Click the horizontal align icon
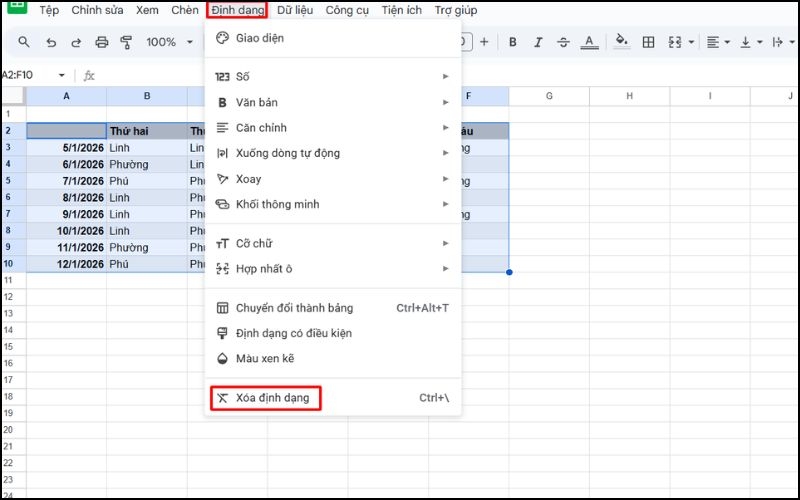The image size is (800, 500). (713, 42)
